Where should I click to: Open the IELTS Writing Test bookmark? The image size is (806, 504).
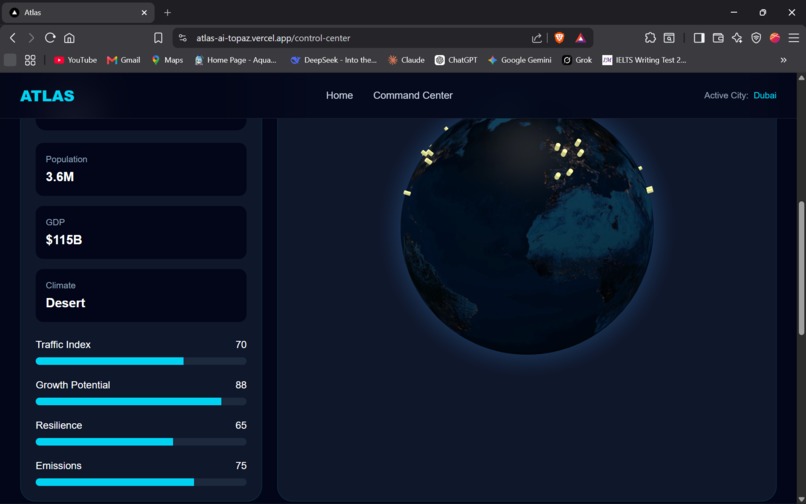(x=644, y=60)
